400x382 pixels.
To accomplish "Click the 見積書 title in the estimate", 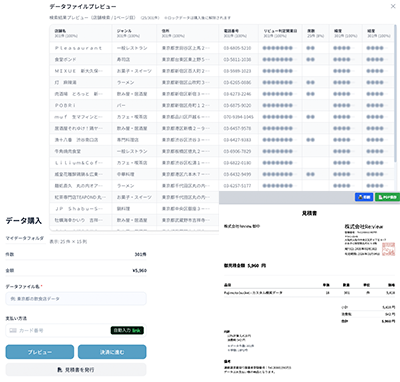I will click(x=309, y=213).
